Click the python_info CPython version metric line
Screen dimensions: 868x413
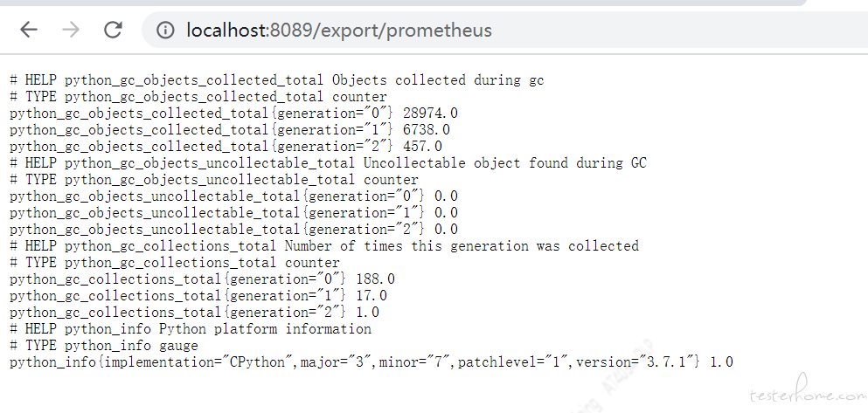click(372, 362)
